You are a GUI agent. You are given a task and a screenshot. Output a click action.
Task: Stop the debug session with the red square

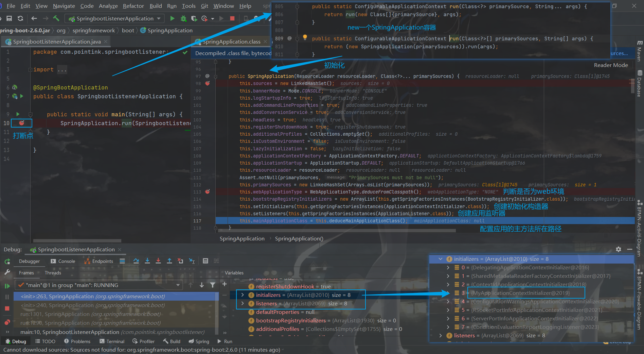pyautogui.click(x=7, y=308)
